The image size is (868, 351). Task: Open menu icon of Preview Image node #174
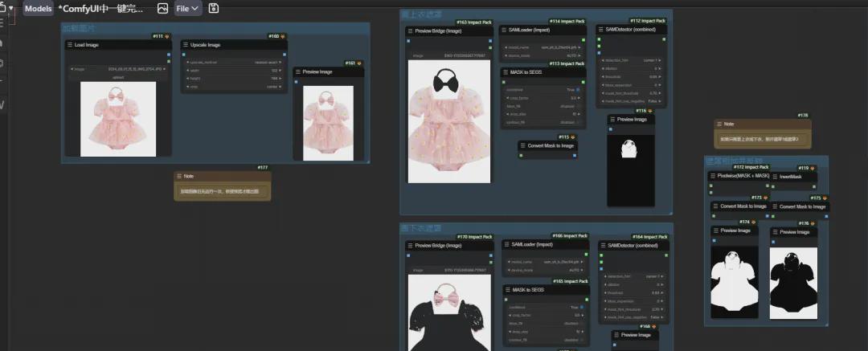tap(716, 231)
